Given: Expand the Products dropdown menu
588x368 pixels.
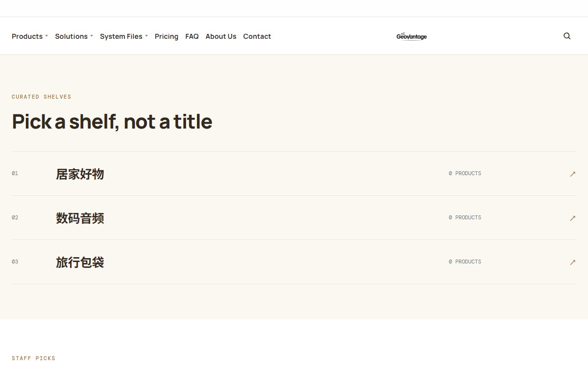Looking at the screenshot, I should tap(30, 36).
